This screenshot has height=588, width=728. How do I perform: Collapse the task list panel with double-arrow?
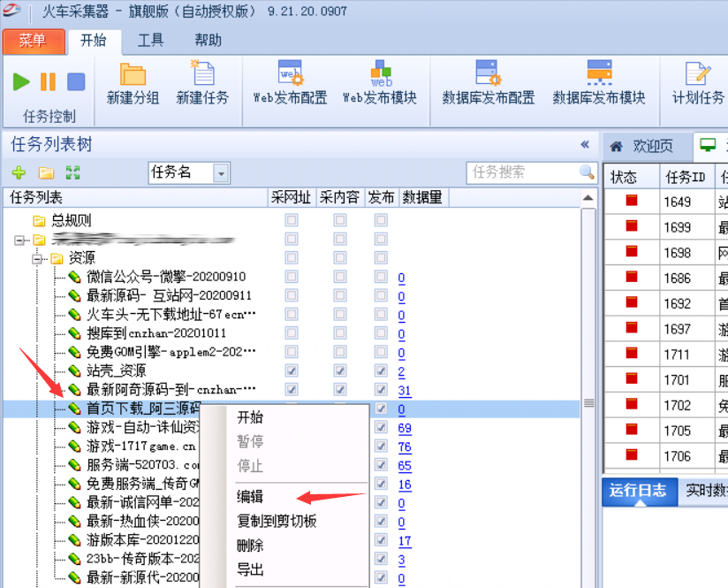(584, 145)
